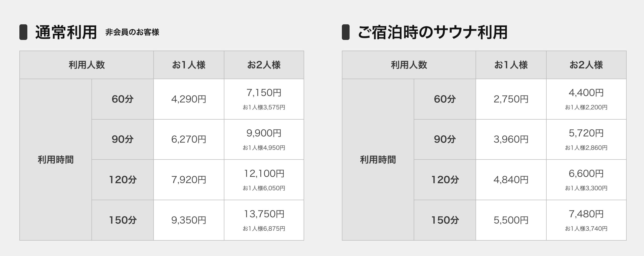The width and height of the screenshot is (644, 256).
Task: Click the black marker beside 通常利用 heading
Action: tap(23, 32)
